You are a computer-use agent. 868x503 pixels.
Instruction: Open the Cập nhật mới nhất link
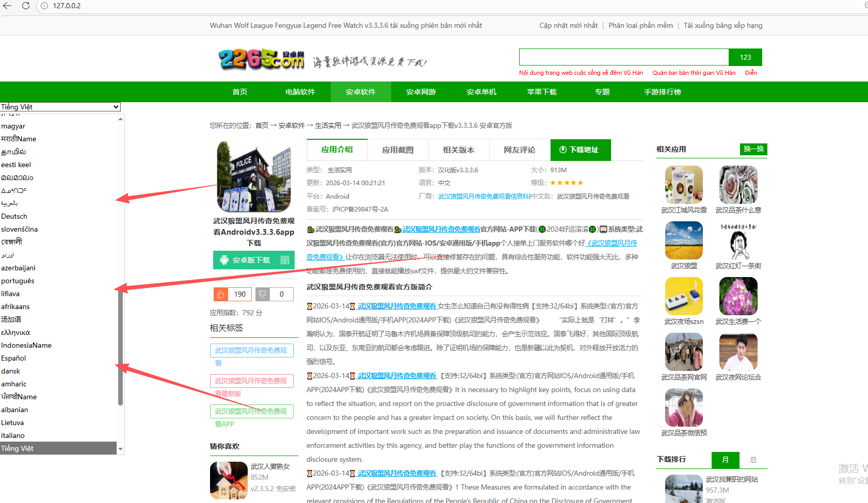(568, 25)
